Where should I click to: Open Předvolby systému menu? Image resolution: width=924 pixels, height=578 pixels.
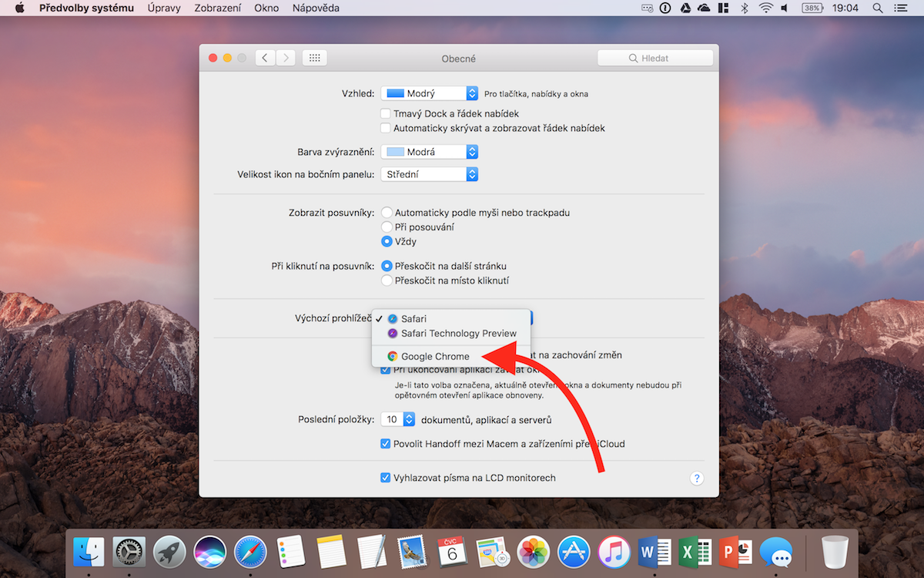point(86,8)
